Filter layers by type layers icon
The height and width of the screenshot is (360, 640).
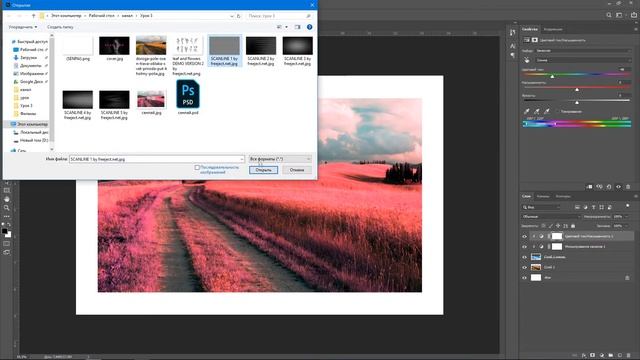[593, 207]
